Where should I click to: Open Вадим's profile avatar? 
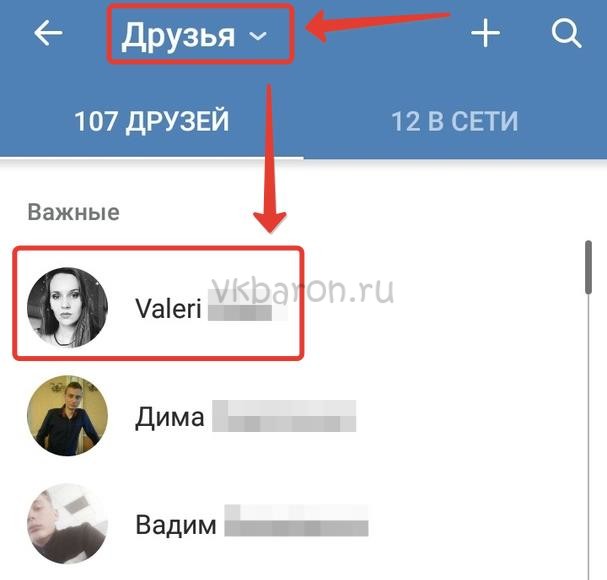tap(67, 523)
